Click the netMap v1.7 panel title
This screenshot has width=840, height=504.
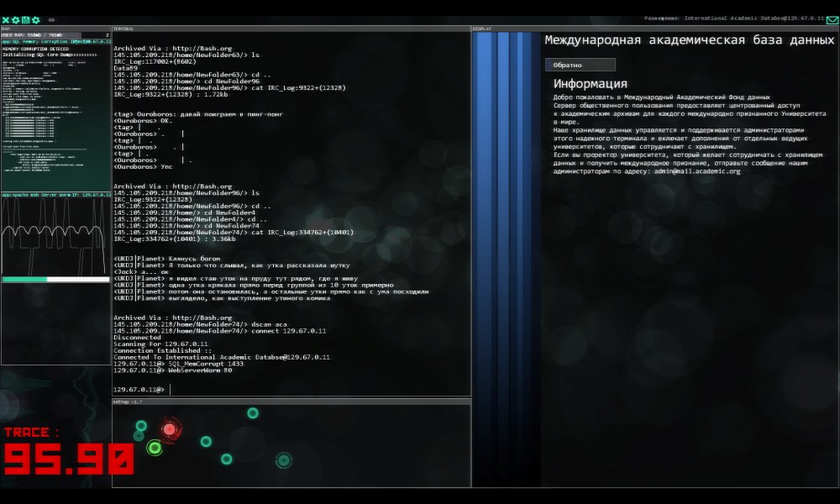[x=128, y=402]
